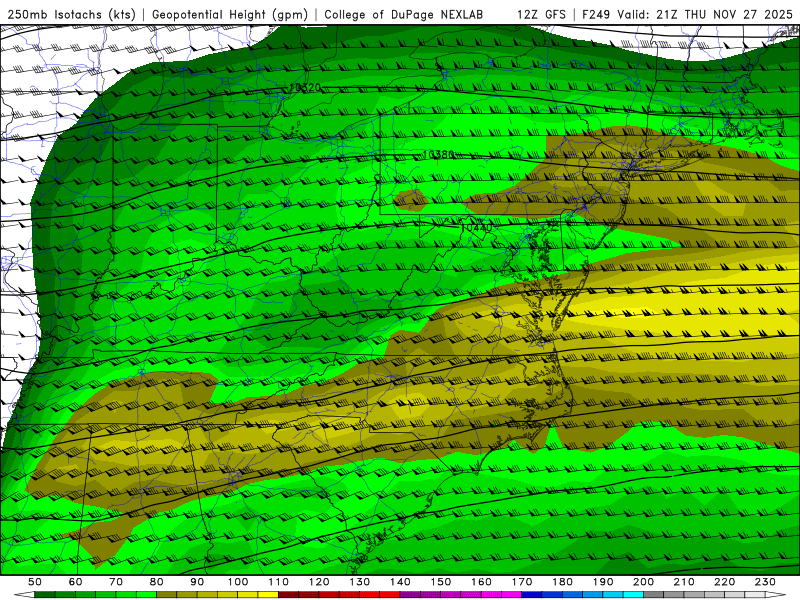The height and width of the screenshot is (600, 800).
Task: Click the colorbar label 130
Action: tap(360, 582)
